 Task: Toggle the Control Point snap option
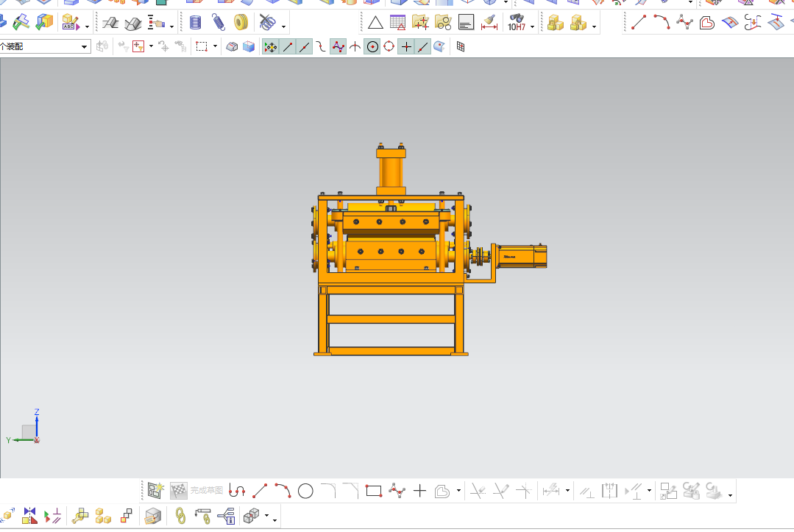[321, 47]
